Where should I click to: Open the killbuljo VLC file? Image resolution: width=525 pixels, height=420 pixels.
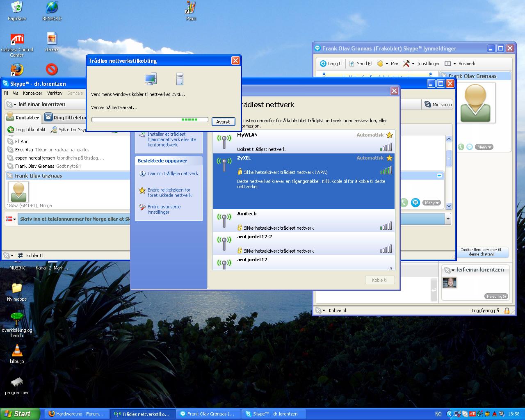tap(17, 354)
